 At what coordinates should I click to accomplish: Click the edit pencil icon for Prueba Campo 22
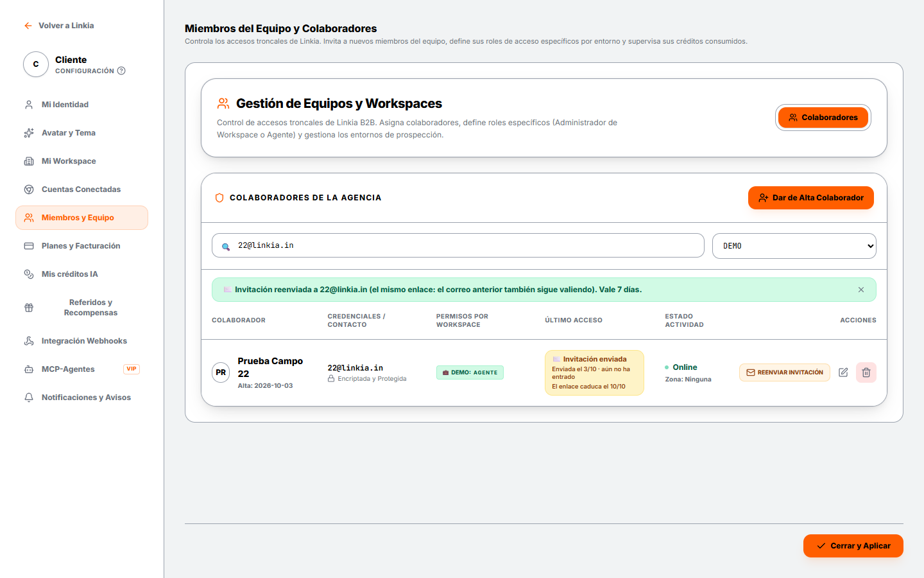(843, 372)
